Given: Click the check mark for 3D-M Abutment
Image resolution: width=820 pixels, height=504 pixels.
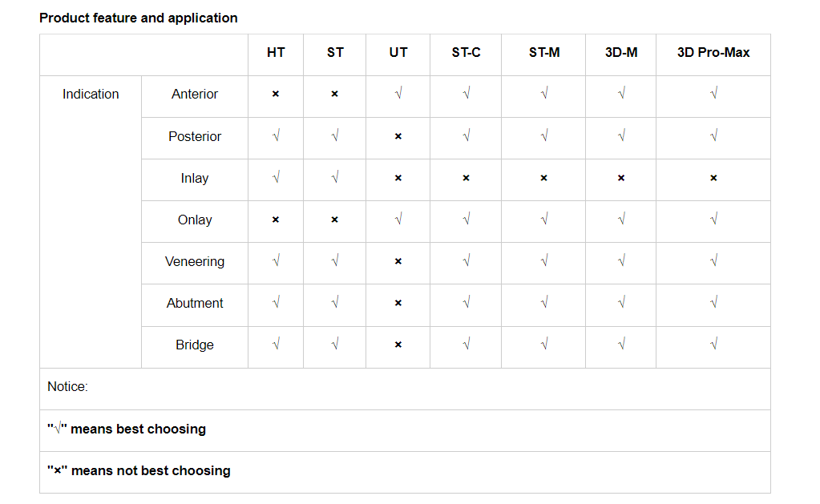Looking at the screenshot, I should click(621, 303).
